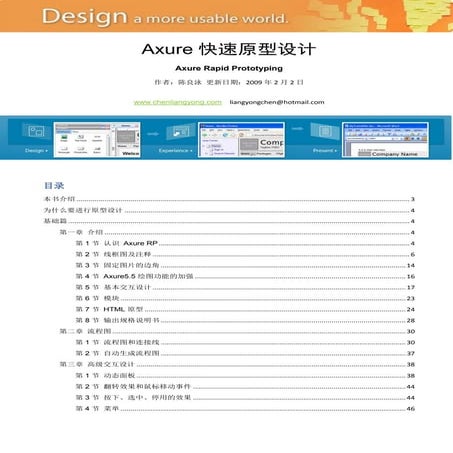The width and height of the screenshot is (453, 453).
Task: Open the www.chenliangyong.com link
Action: coord(177,102)
